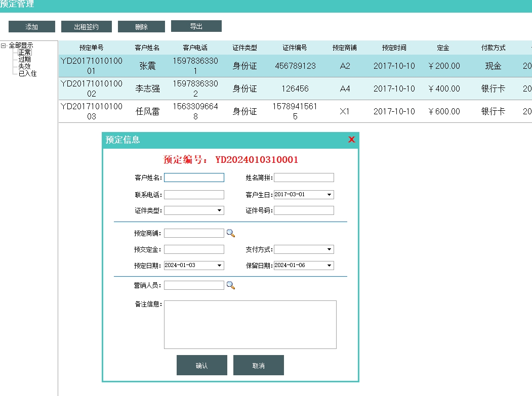Select 失效 filter in the tree
Image resolution: width=532 pixels, height=396 pixels.
click(x=25, y=66)
